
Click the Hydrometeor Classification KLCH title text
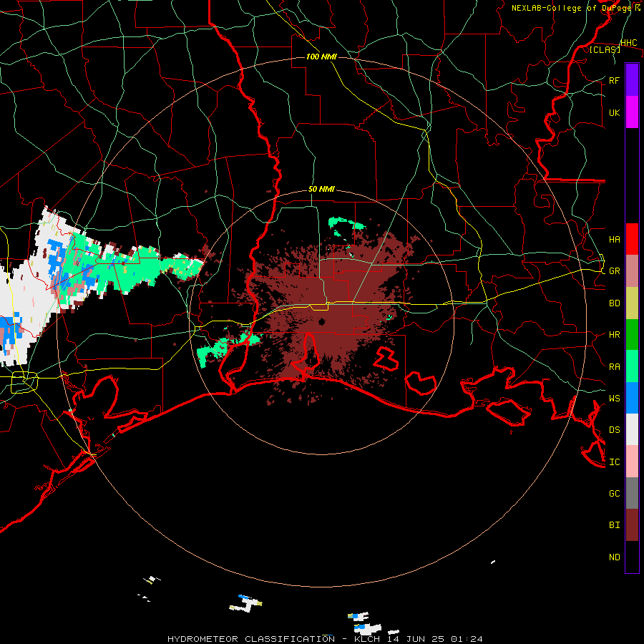(x=325, y=639)
